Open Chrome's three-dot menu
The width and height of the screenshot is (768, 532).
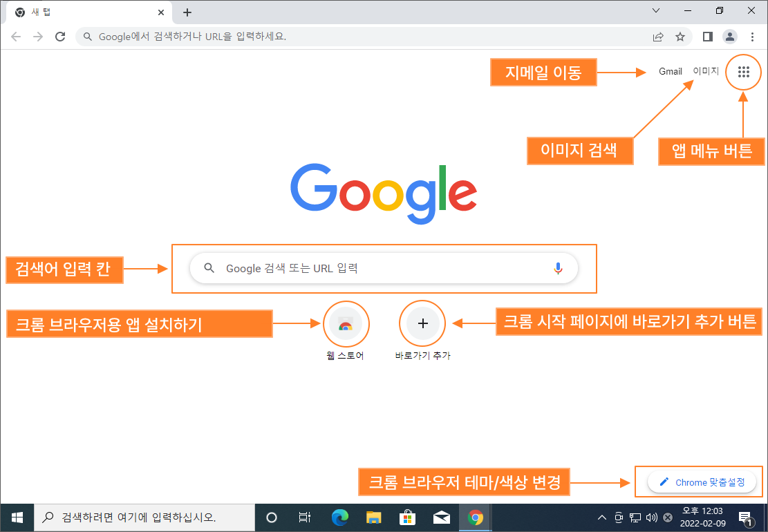(752, 37)
